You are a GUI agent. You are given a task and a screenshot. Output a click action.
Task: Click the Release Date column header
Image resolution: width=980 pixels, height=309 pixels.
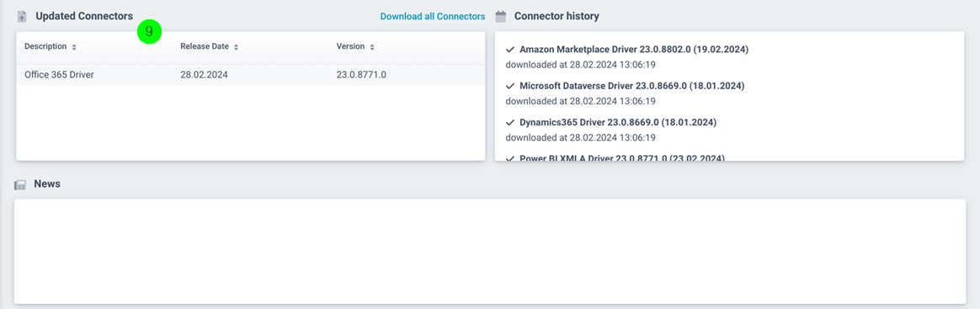(x=205, y=46)
